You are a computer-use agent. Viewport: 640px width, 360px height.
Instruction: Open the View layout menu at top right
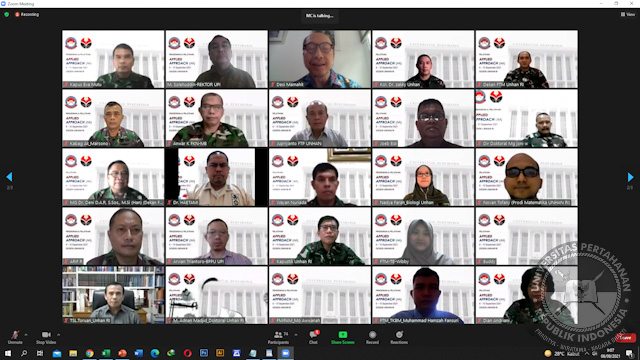tap(628, 14)
